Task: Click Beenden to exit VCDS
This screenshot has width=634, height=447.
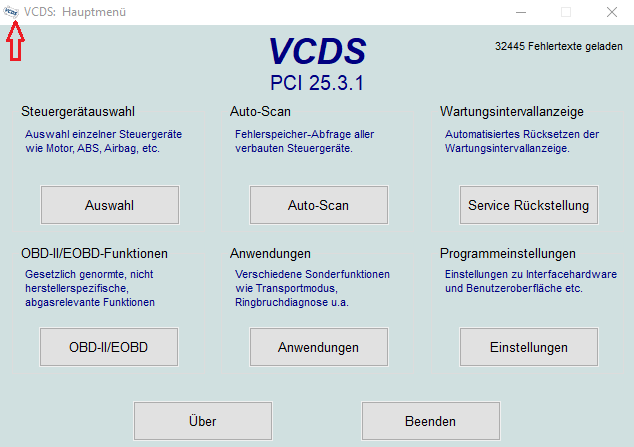Action: (431, 421)
